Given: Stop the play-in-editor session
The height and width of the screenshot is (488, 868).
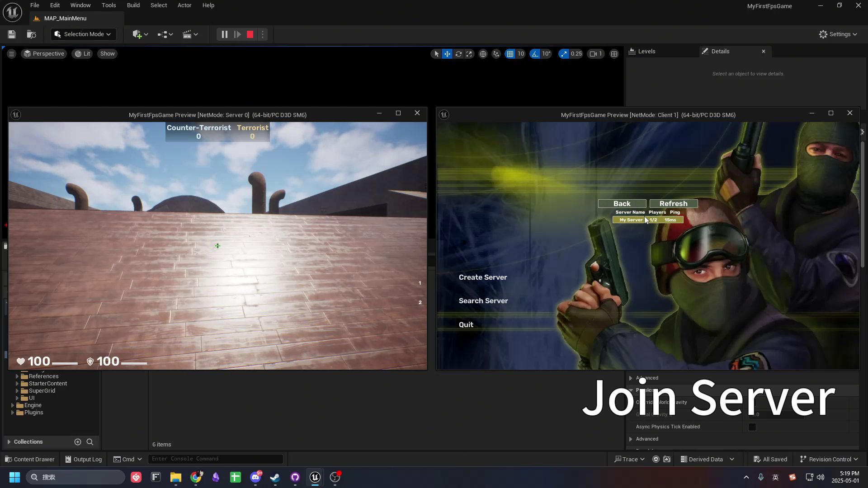Looking at the screenshot, I should click(250, 34).
